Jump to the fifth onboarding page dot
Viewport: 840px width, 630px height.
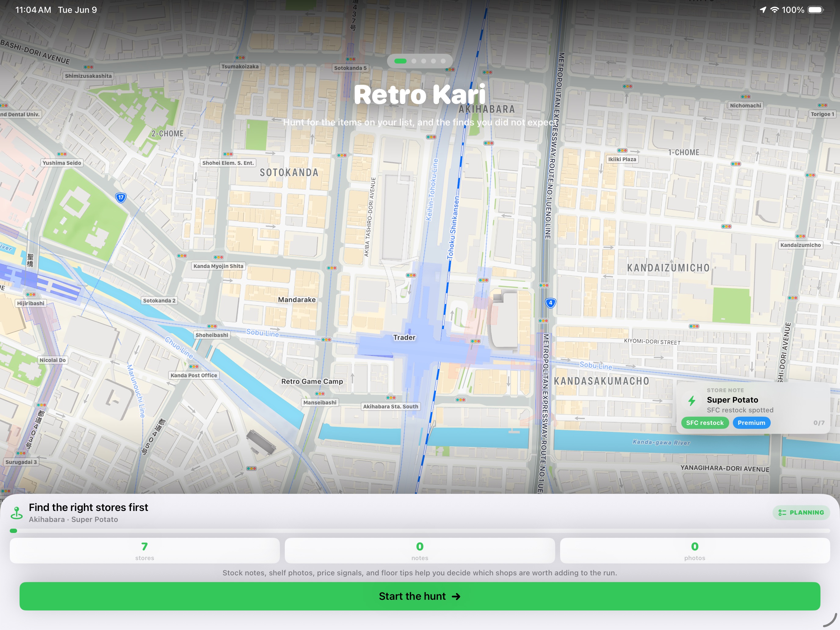[443, 61]
